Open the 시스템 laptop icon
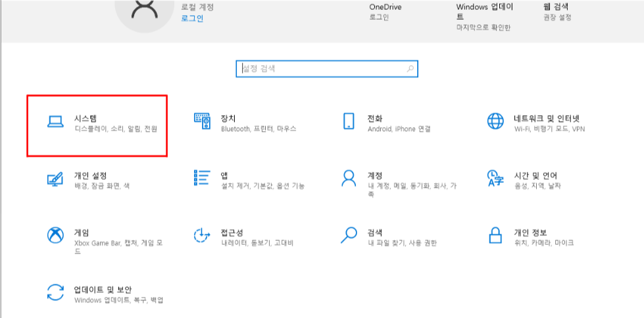Viewport: 644px width, 318px height. point(55,121)
